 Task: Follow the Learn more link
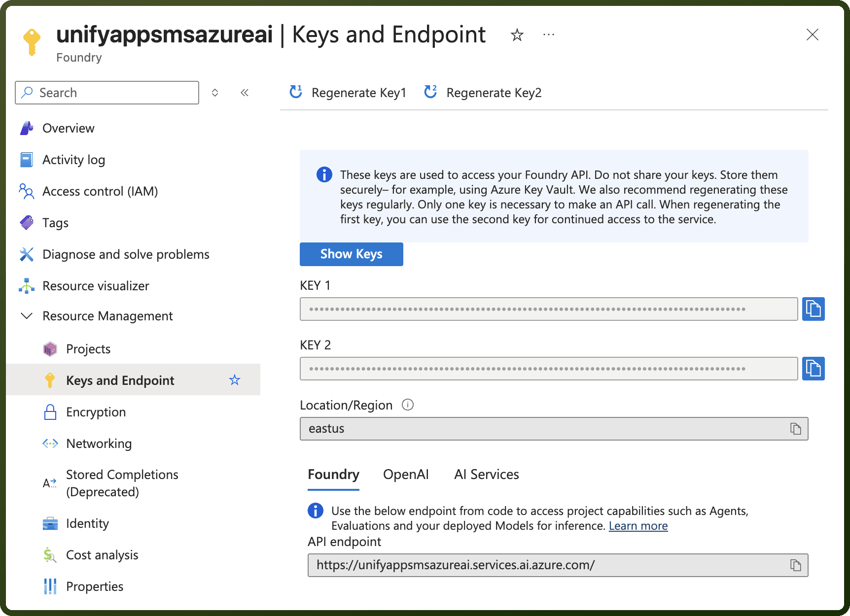tap(638, 526)
